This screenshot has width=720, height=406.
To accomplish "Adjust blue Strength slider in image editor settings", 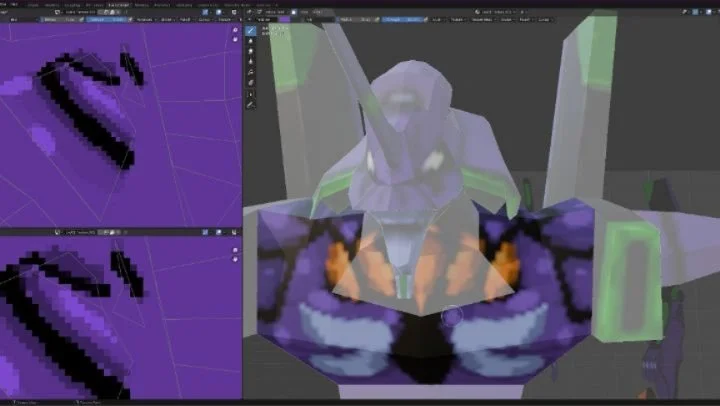I will [x=107, y=19].
